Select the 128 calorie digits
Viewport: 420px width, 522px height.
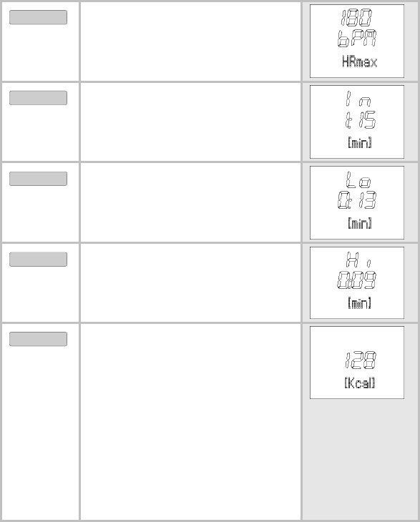[x=361, y=360]
